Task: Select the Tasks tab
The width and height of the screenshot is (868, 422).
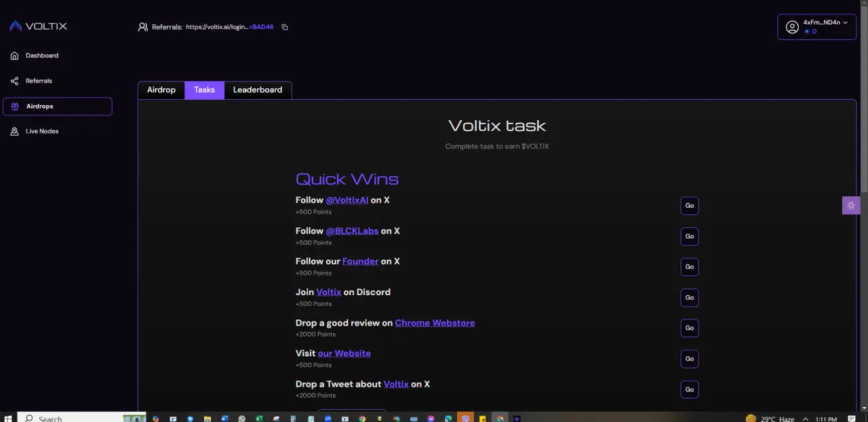Action: 204,90
